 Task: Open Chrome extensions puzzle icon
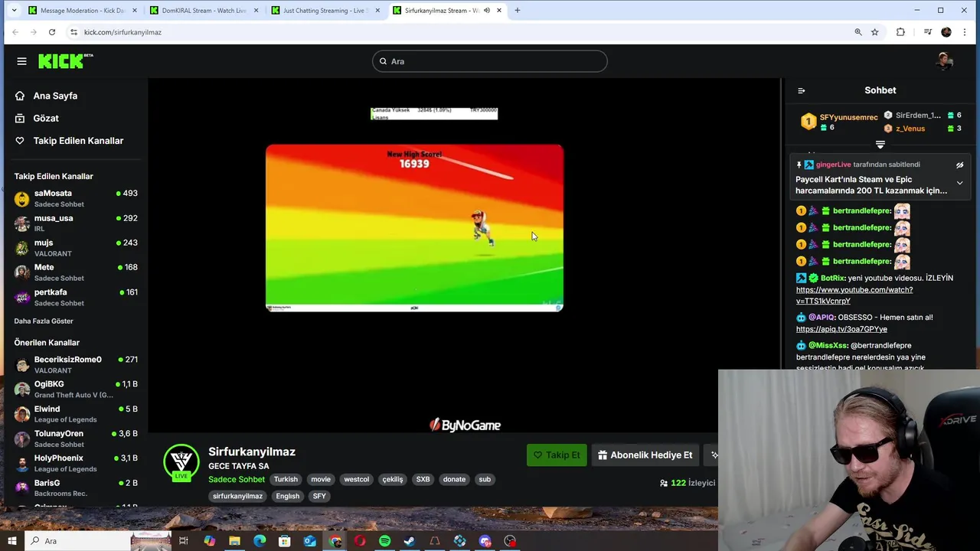tap(900, 32)
